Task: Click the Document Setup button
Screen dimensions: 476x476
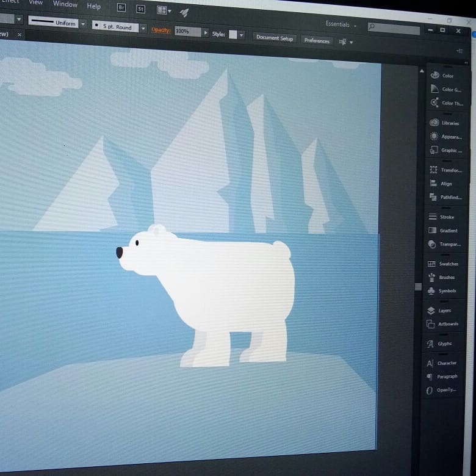Action: click(275, 38)
